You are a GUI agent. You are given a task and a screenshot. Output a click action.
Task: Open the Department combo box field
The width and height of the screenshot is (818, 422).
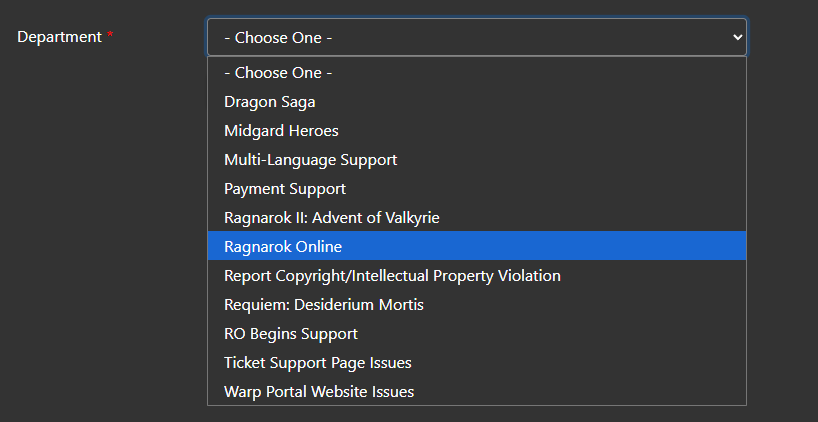click(476, 37)
